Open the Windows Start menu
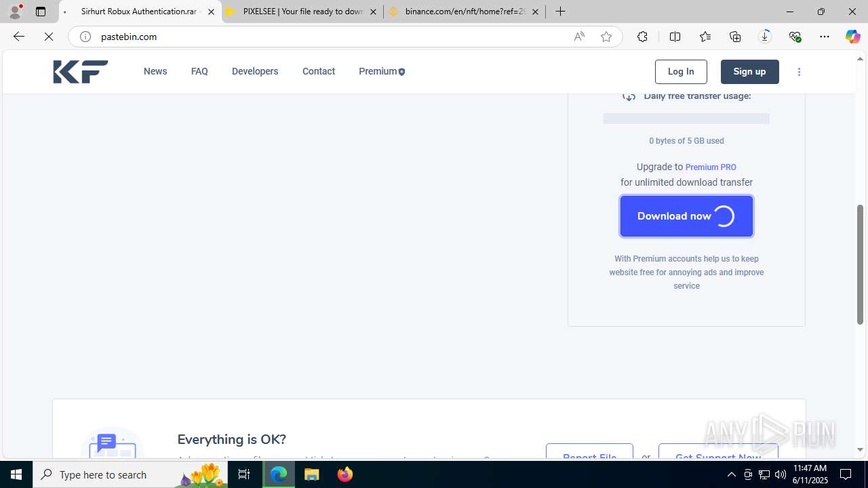868x488 pixels. pyautogui.click(x=16, y=474)
